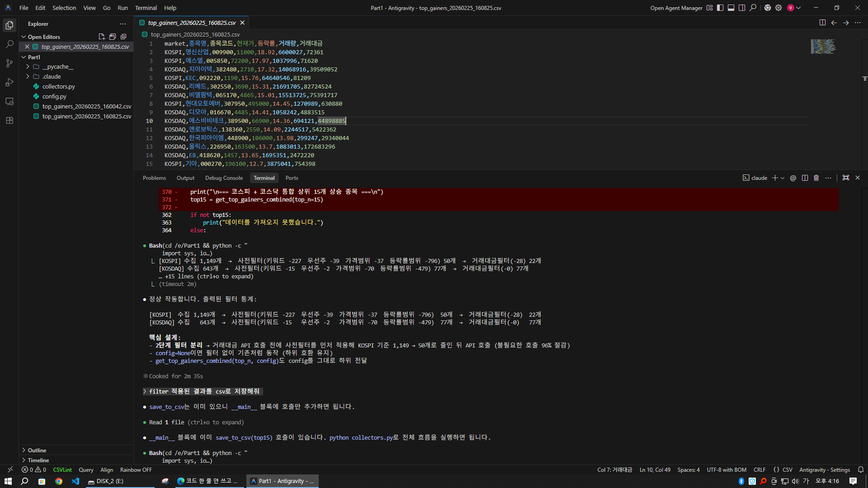The height and width of the screenshot is (488, 868).
Task: Open the Extensions view in activity bar
Action: 9,121
